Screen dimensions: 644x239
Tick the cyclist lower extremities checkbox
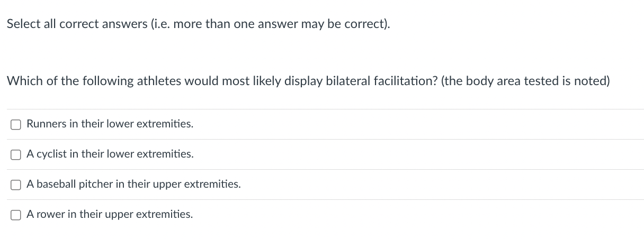click(x=16, y=155)
